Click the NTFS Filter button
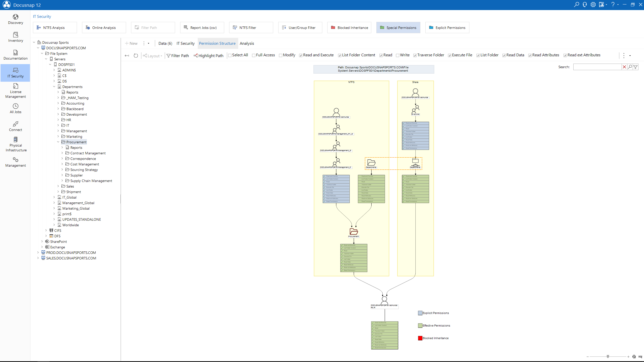 251,27
